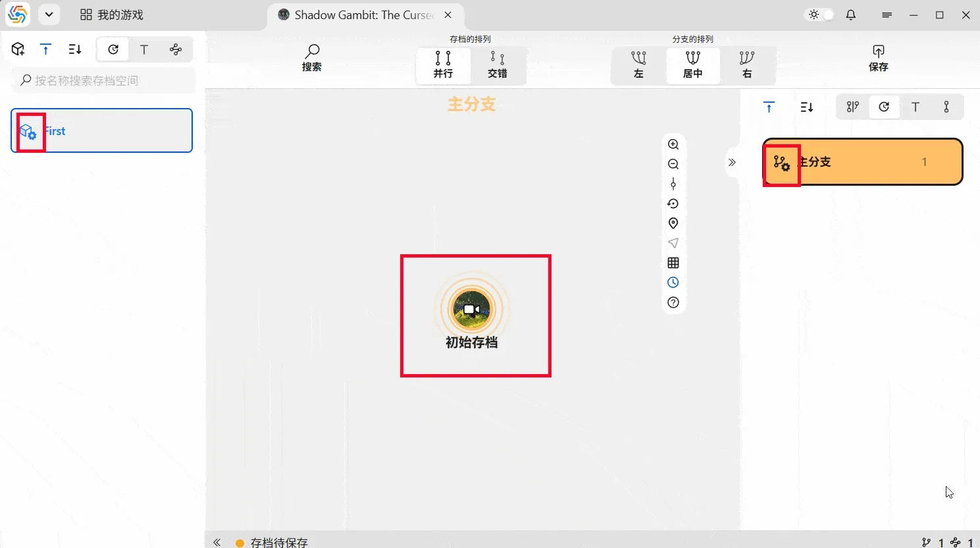Open the notifications bell
Screen dimensions: 980x548
850,14
